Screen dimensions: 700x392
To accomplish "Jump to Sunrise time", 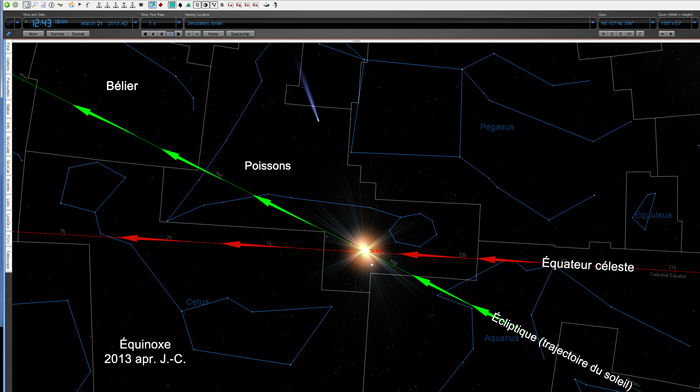I will tap(57, 34).
